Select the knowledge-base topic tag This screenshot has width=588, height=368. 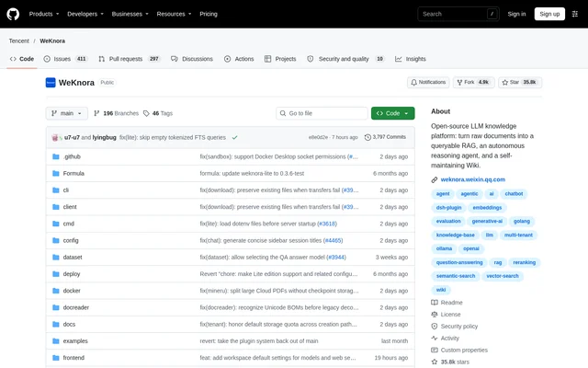point(456,236)
